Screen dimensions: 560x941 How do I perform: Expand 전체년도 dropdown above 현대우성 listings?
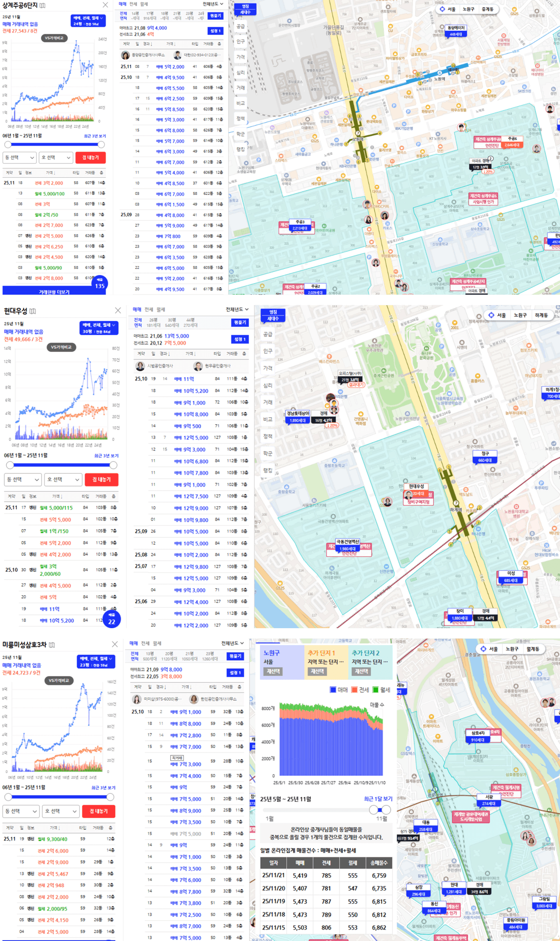coord(237,309)
